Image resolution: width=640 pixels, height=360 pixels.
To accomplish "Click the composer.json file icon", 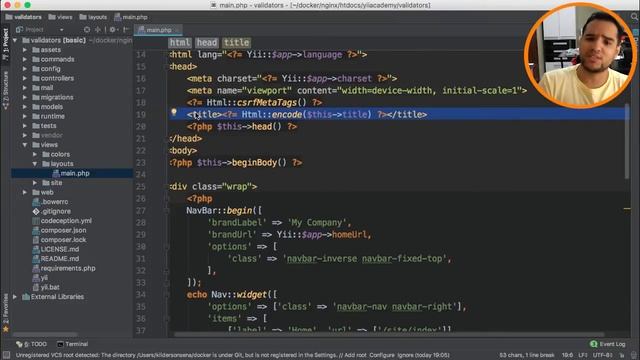I will [x=36, y=230].
